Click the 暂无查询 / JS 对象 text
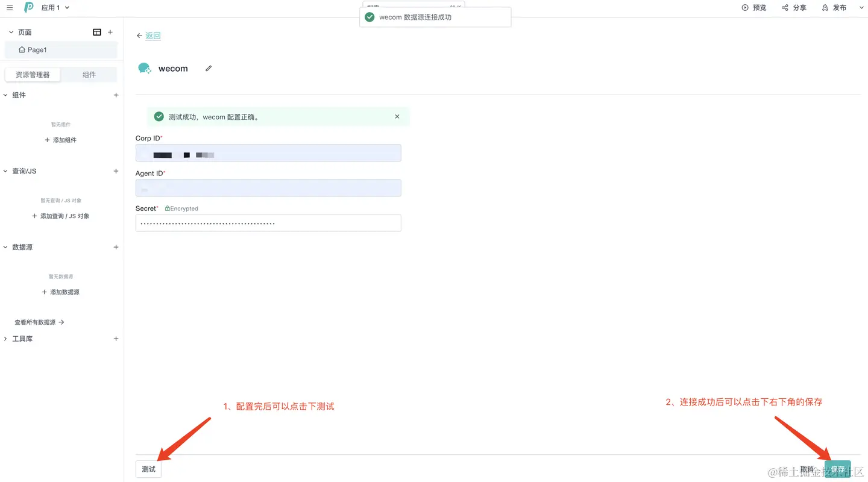 click(x=61, y=201)
